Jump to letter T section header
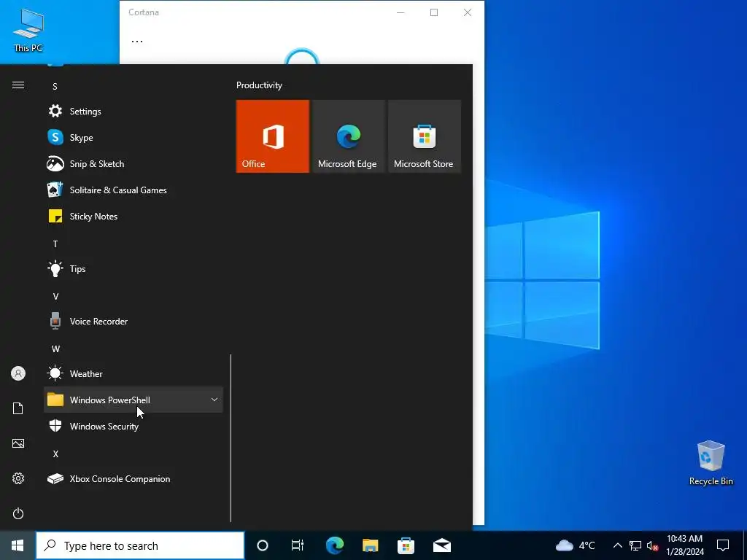The width and height of the screenshot is (747, 560). coord(55,244)
